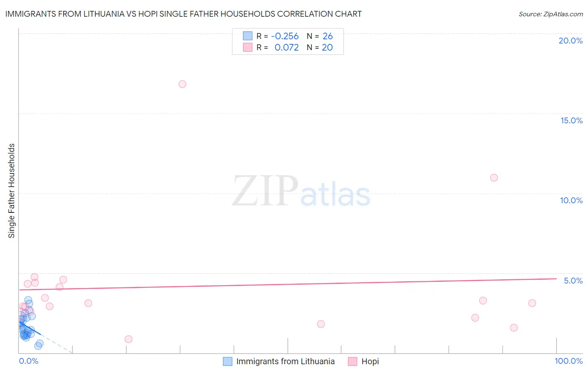Click the highest pink outlier point near 17%

tap(182, 84)
